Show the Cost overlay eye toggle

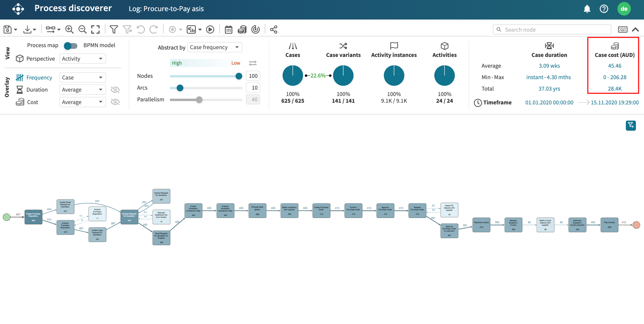[115, 102]
